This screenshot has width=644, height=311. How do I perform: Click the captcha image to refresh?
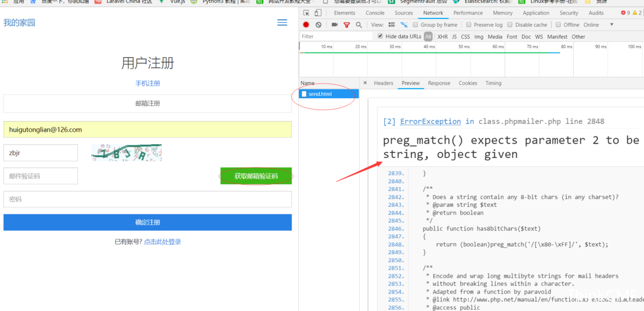[126, 153]
